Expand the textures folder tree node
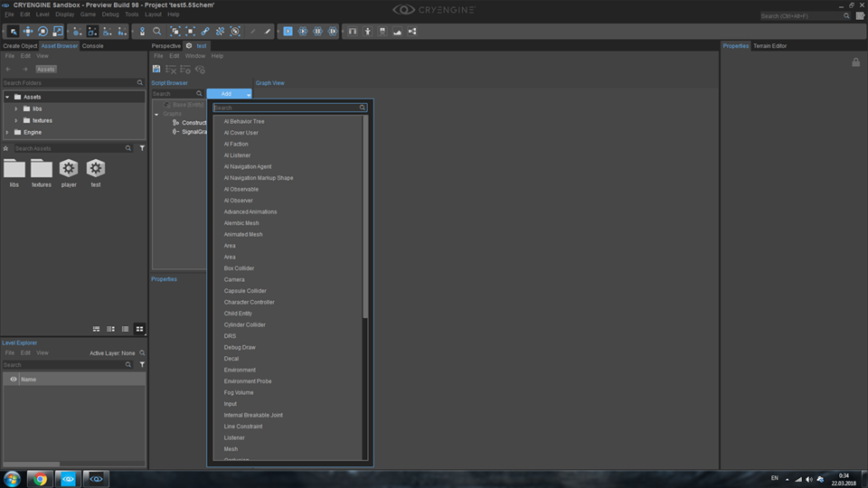Viewport: 868px width, 488px height. click(16, 120)
